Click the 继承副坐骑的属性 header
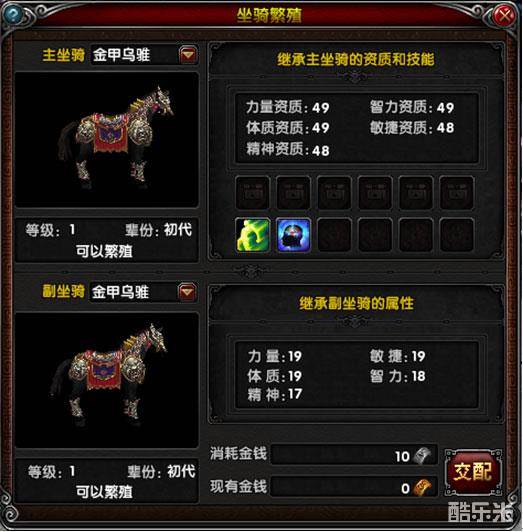523x532 pixels. click(x=356, y=303)
